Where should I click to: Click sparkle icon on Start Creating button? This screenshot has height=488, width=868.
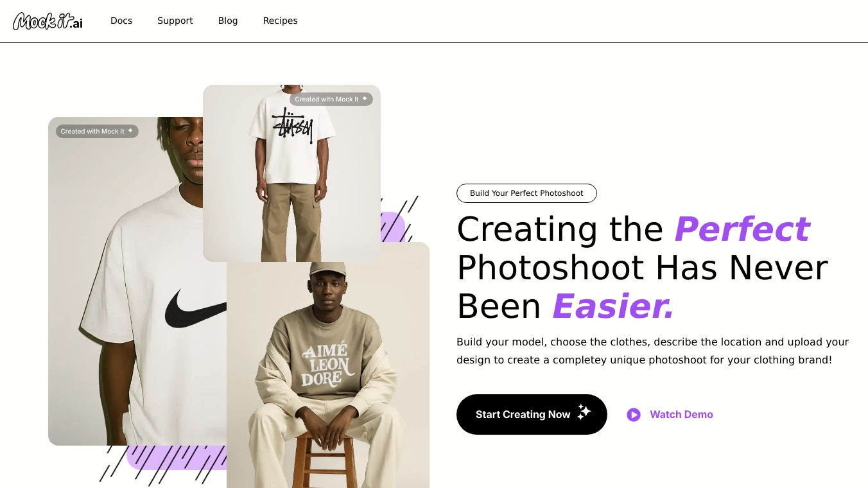pyautogui.click(x=584, y=412)
